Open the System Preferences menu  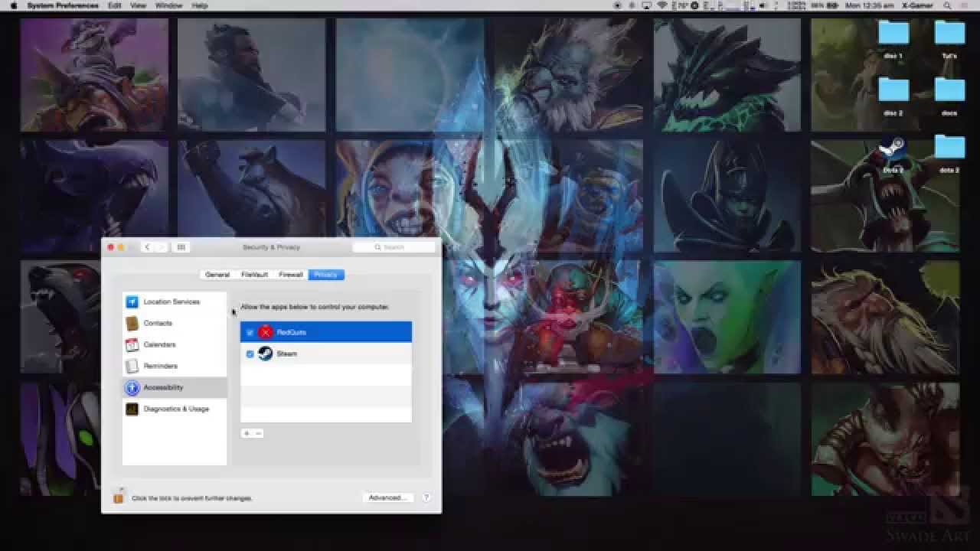pos(63,5)
